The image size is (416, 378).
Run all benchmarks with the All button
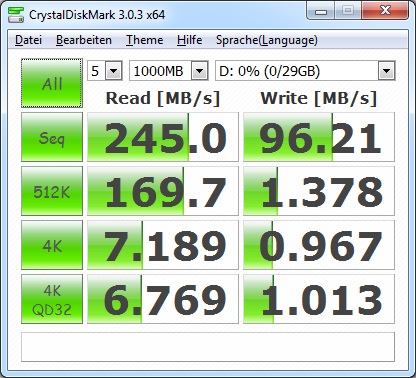52,83
